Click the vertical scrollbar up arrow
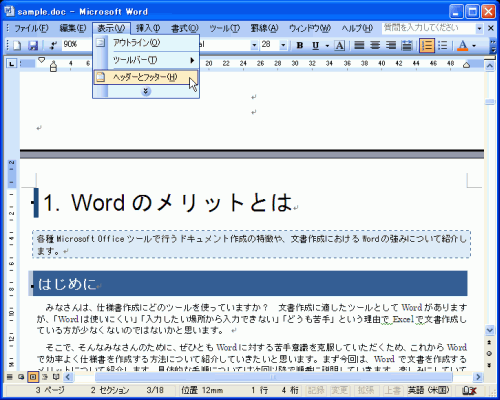The height and width of the screenshot is (400, 500). point(490,66)
